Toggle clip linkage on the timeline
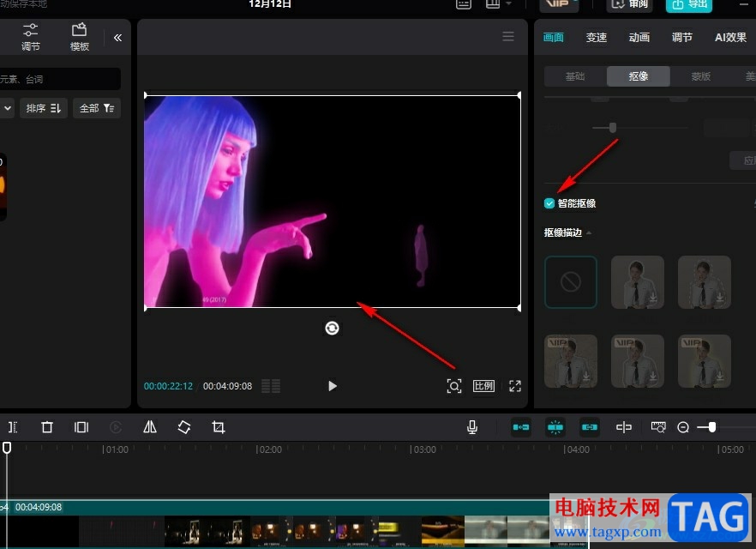 [589, 427]
